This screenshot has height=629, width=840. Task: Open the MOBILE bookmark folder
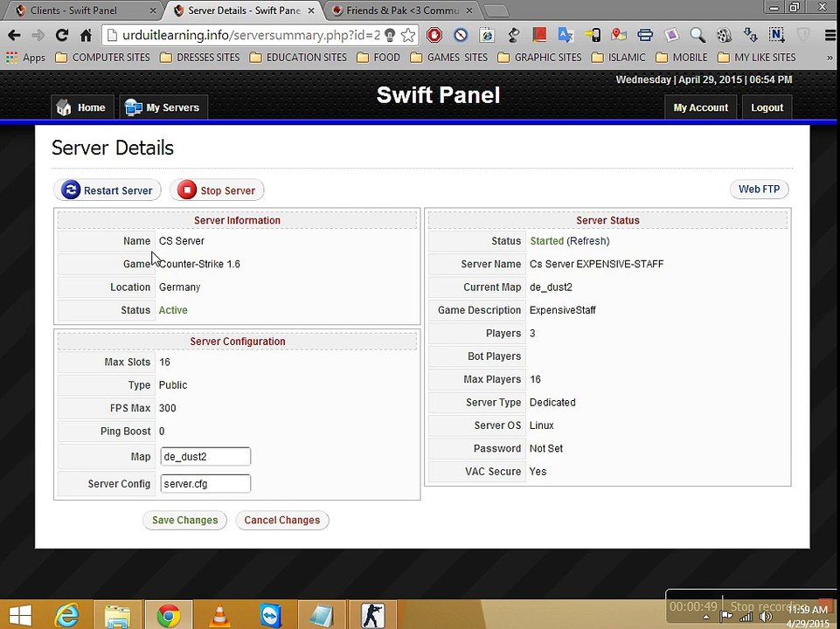click(x=682, y=58)
